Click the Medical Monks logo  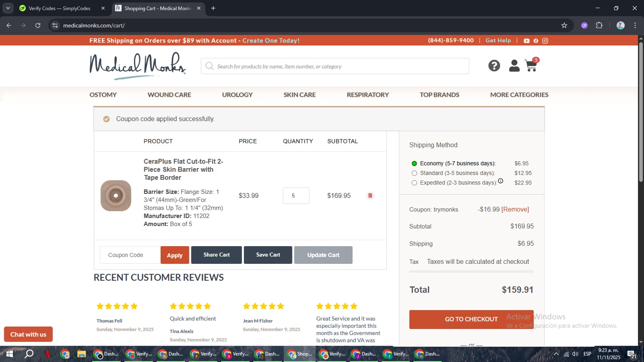tap(137, 66)
